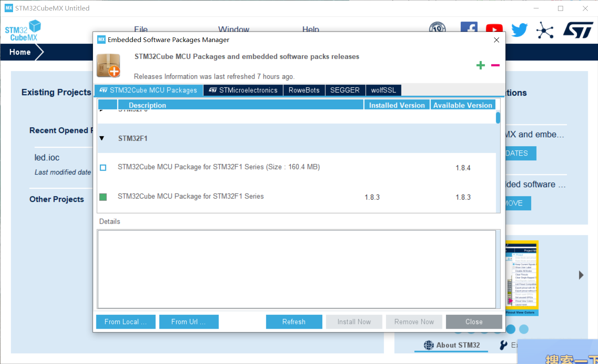Click the Close button in packages dialog
The width and height of the screenshot is (598, 364).
(474, 322)
